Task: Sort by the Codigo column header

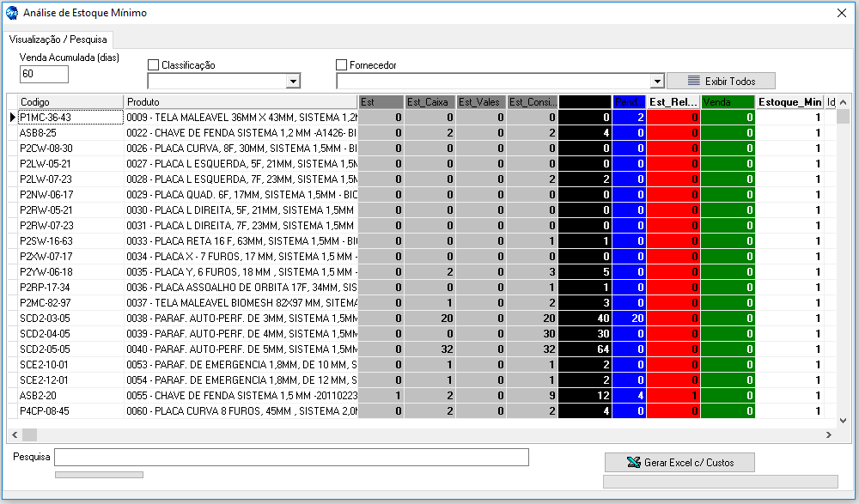Action: pos(69,102)
